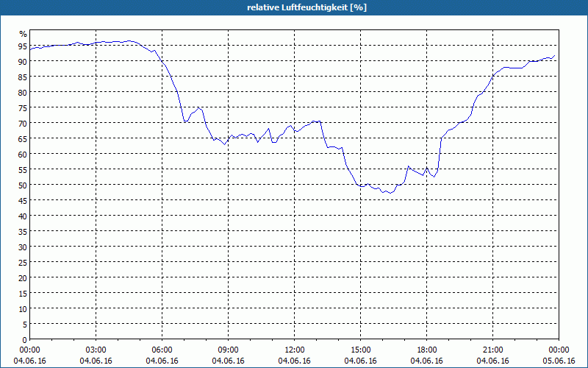Click the 21:00 time axis label
Screen dimensions: 588x368
coord(492,350)
